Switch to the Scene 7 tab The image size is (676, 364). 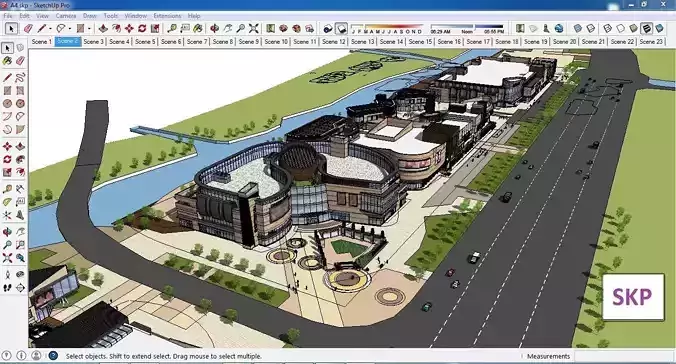point(197,41)
